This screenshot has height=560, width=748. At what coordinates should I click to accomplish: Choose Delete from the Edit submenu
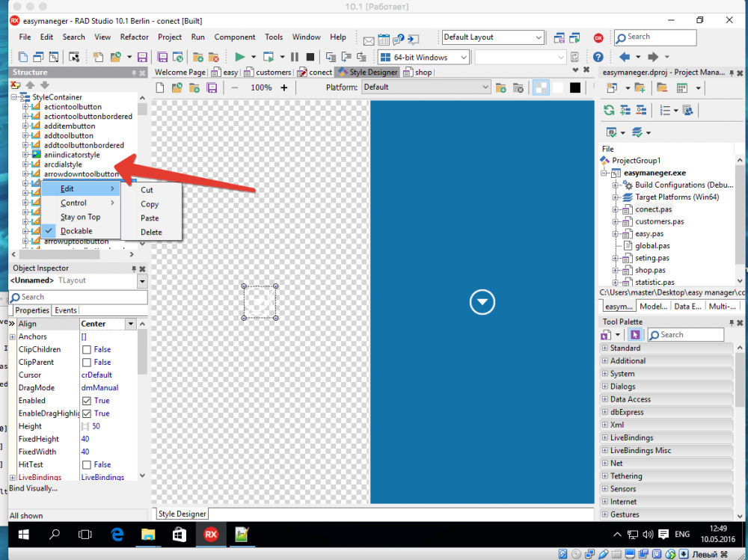pos(151,233)
